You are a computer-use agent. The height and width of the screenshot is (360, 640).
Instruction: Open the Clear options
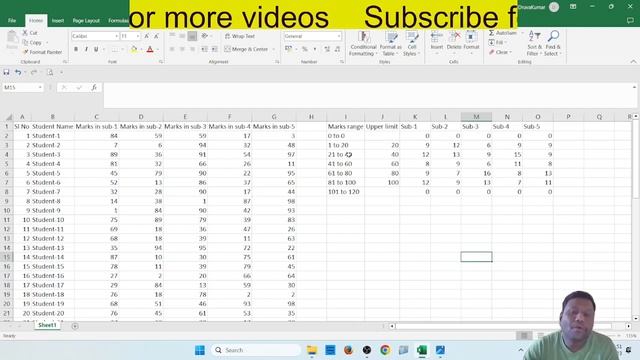[x=500, y=52]
